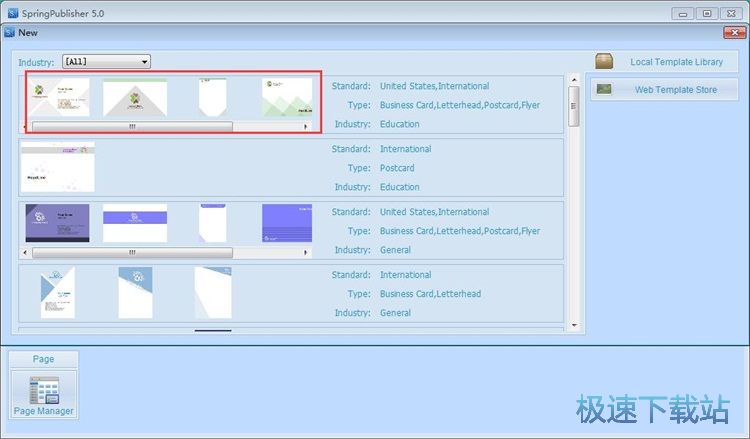
Task: Click the SpringPublisher app icon in title bar
Action: pos(13,13)
